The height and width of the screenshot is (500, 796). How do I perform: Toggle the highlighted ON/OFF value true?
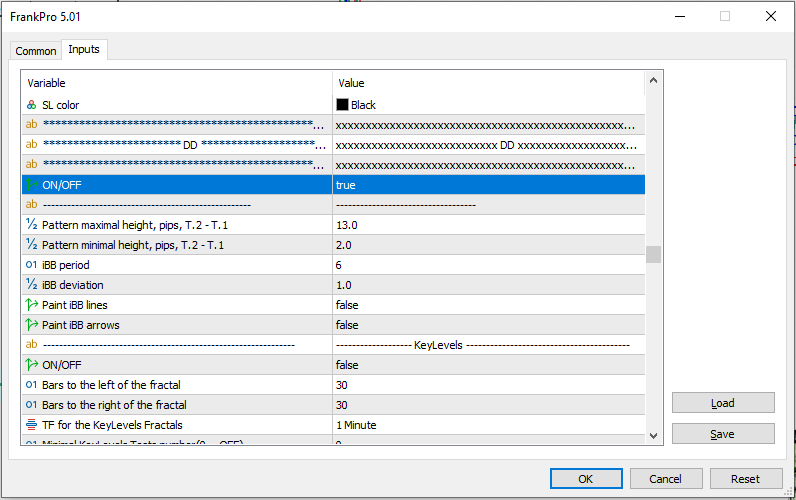point(488,185)
